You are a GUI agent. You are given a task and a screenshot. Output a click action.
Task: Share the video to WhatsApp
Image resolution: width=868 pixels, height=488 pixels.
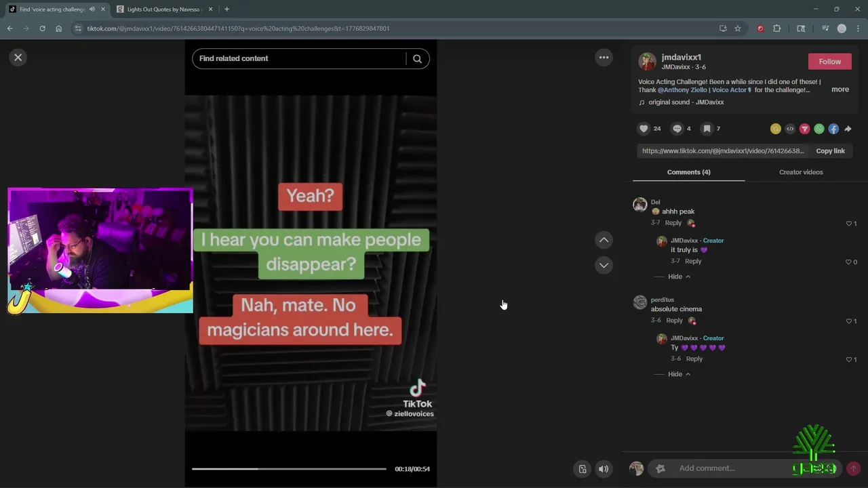[x=819, y=129]
